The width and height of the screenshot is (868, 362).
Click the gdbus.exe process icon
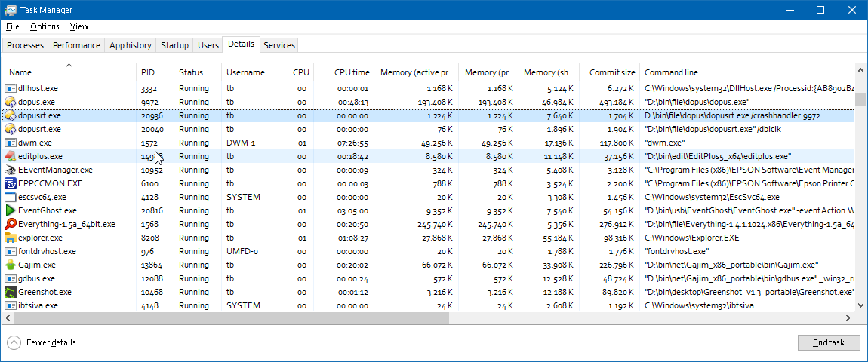(11, 278)
